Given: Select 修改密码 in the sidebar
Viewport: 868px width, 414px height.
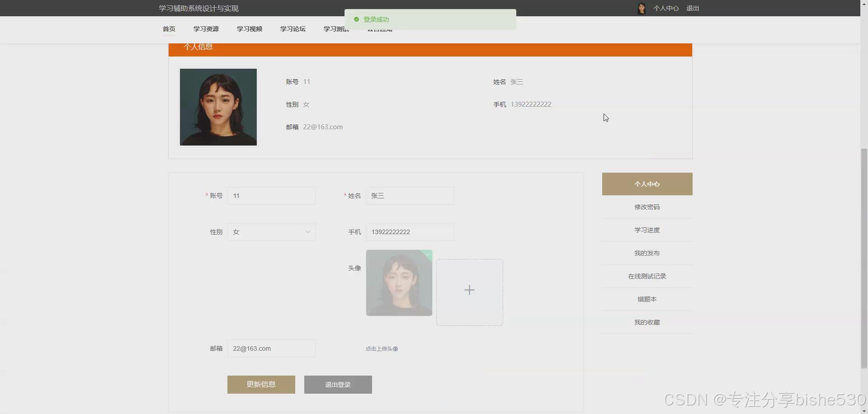Looking at the screenshot, I should point(647,207).
